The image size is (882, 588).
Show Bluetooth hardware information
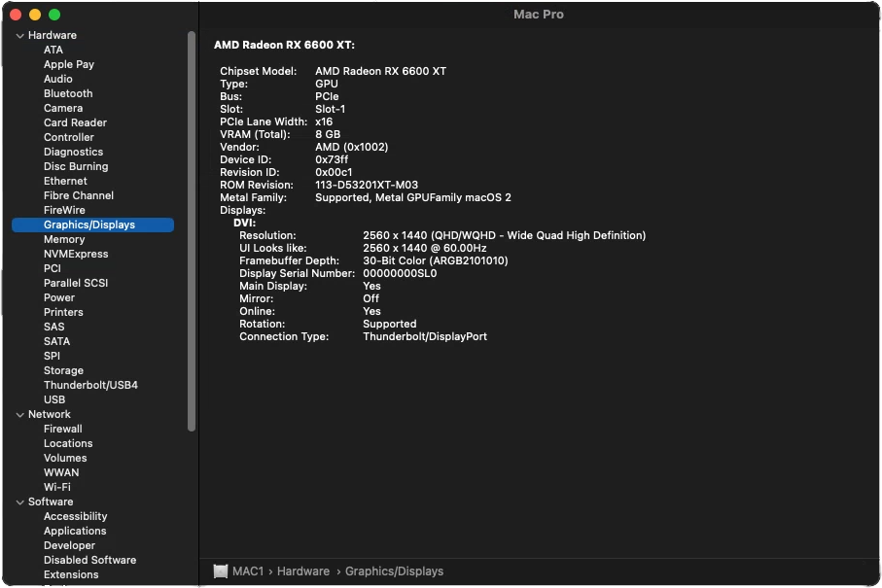(x=68, y=94)
